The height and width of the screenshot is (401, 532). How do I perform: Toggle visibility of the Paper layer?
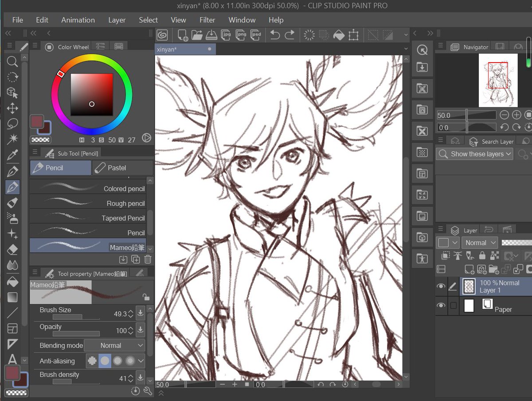pyautogui.click(x=441, y=305)
